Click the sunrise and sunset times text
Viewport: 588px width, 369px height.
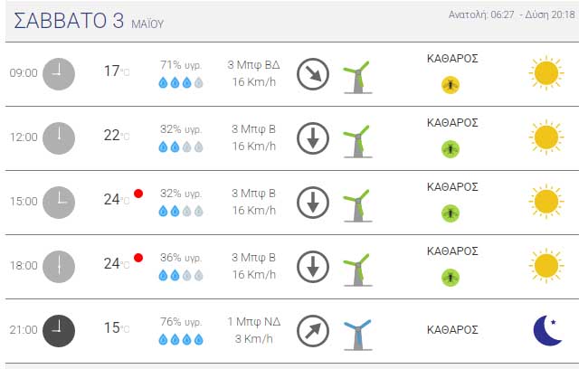[x=511, y=14]
